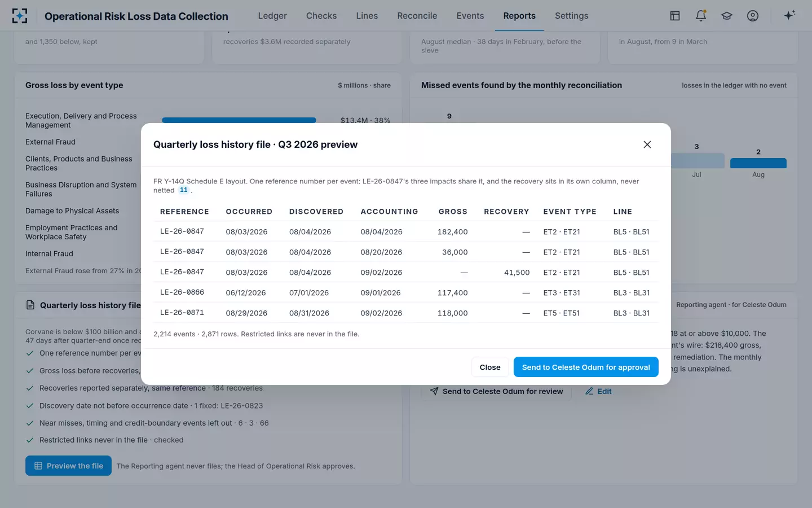Switch to the Events tab
The image size is (812, 508).
coord(470,16)
